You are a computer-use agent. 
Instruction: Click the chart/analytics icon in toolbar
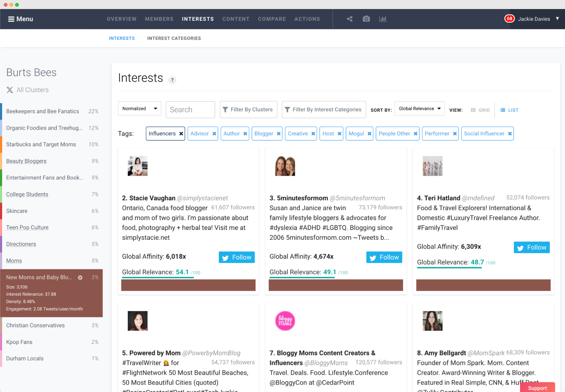coord(382,19)
